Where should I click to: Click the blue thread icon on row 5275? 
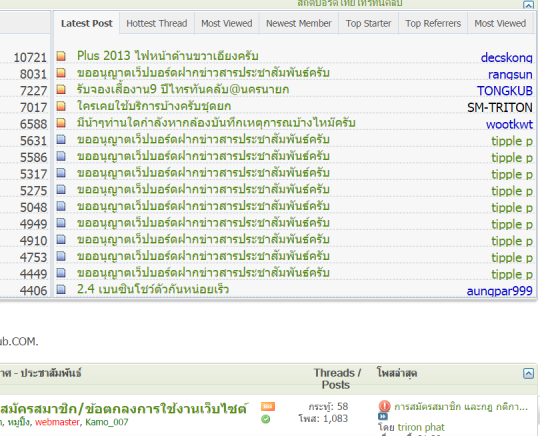[61, 189]
